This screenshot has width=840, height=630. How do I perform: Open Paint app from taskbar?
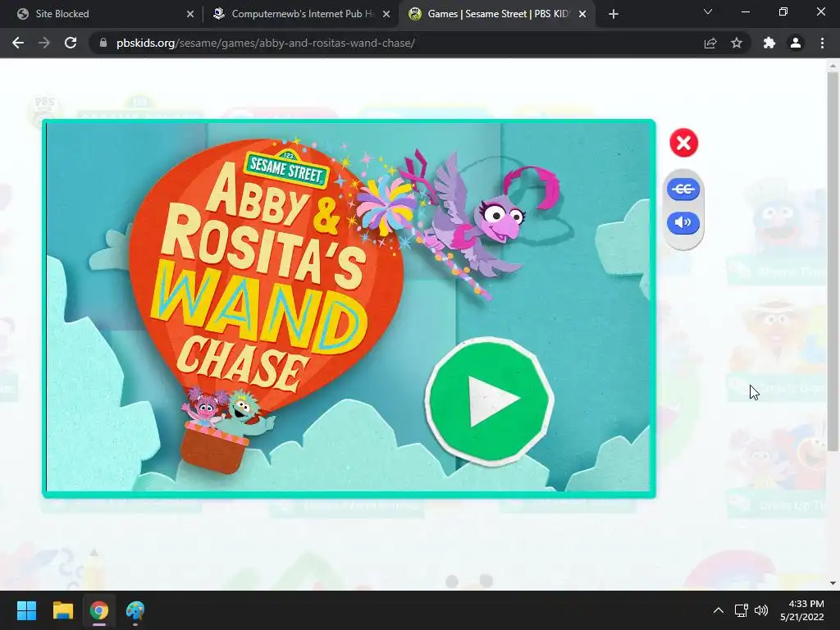[x=135, y=610]
